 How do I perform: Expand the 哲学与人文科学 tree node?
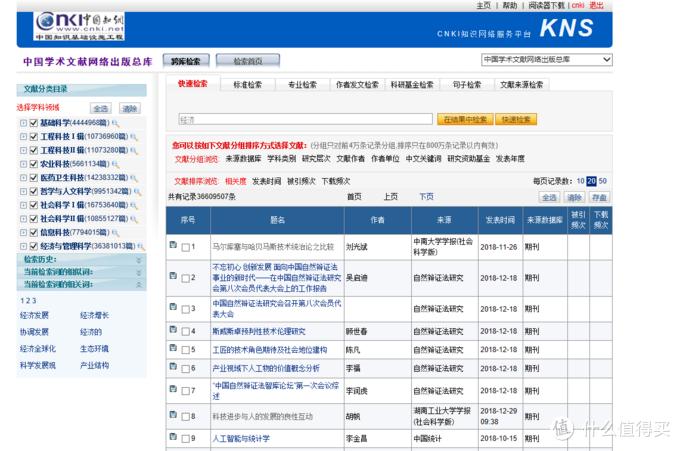tap(23, 191)
